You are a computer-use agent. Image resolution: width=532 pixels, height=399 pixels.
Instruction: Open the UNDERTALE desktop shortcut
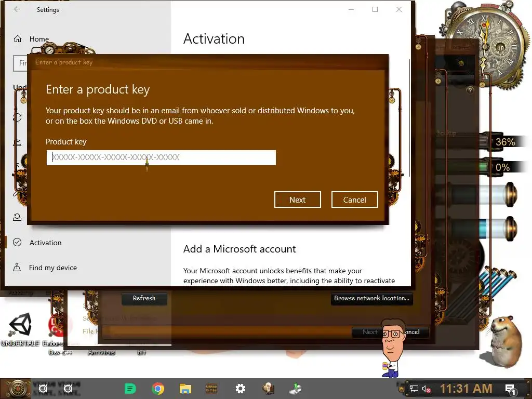(x=20, y=329)
